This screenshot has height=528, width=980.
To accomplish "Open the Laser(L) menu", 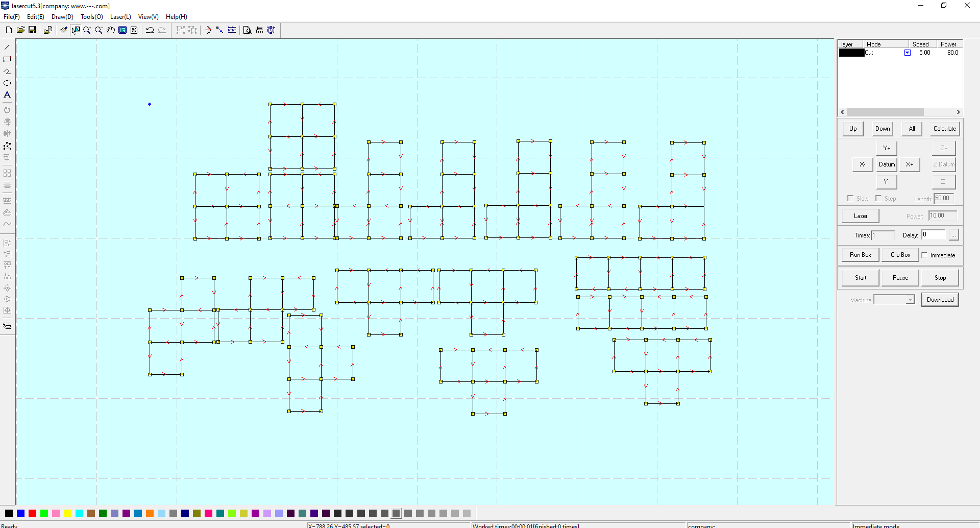I will point(120,17).
